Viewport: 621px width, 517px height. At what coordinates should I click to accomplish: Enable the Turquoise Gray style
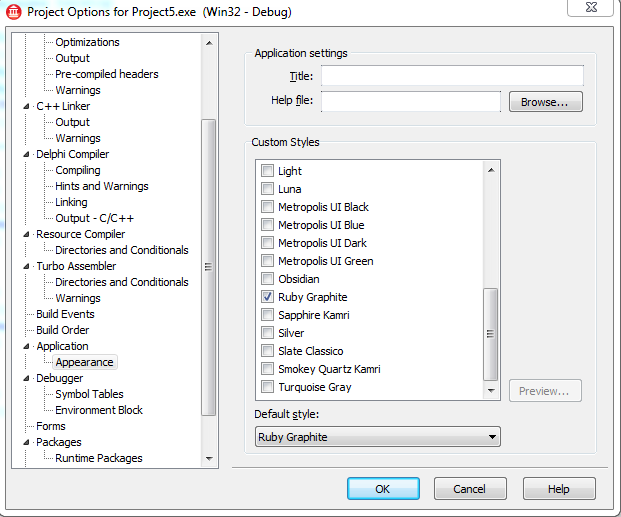[267, 387]
